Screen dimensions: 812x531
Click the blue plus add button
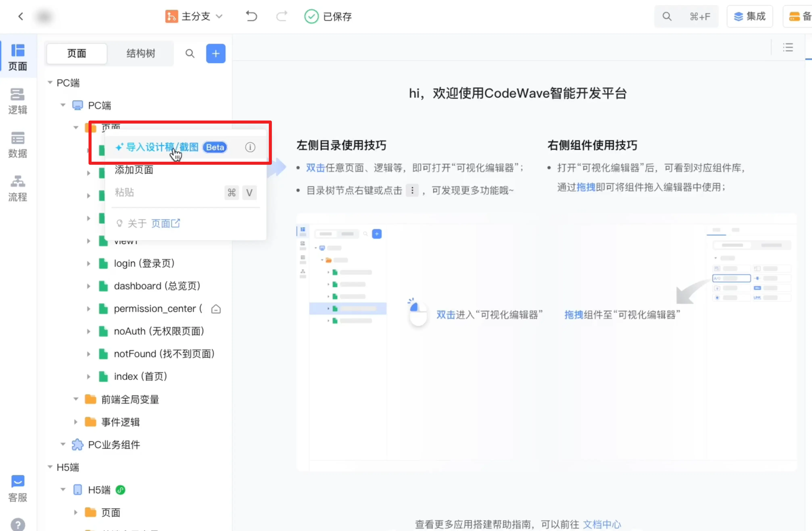(216, 54)
